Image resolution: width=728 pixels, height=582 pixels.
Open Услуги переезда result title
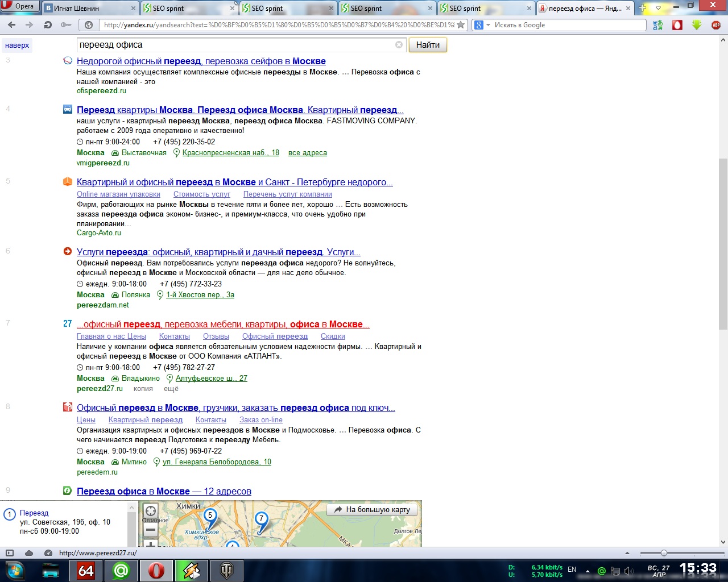tap(218, 252)
